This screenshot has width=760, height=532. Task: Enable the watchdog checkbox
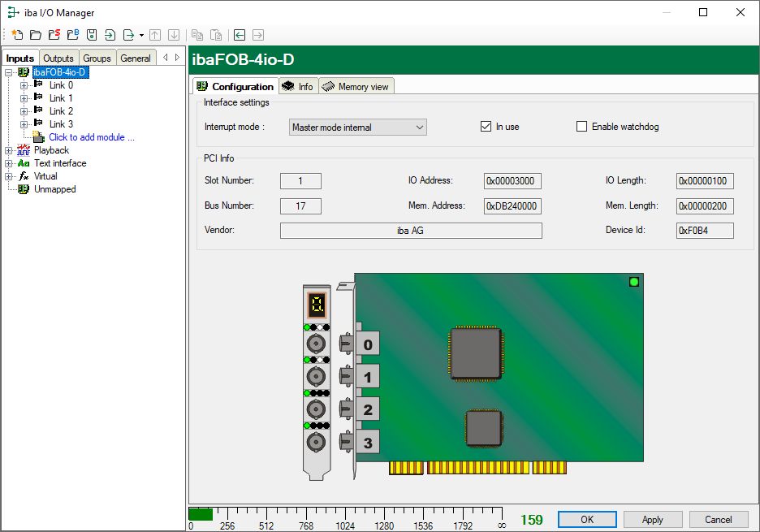(581, 127)
